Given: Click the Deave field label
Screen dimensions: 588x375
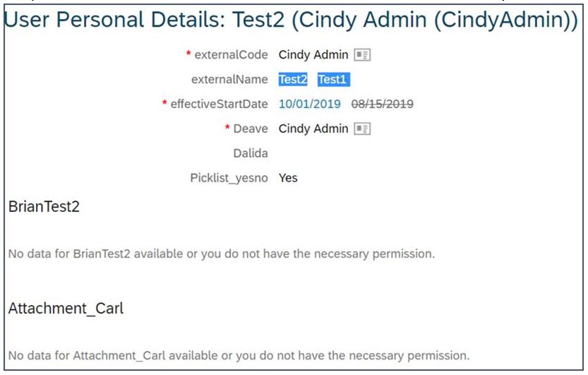Looking at the screenshot, I should coord(251,129).
